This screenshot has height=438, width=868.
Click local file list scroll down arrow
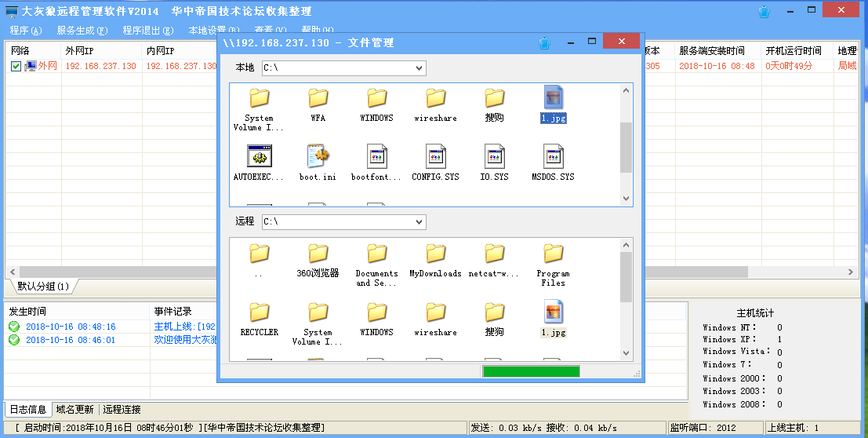626,198
